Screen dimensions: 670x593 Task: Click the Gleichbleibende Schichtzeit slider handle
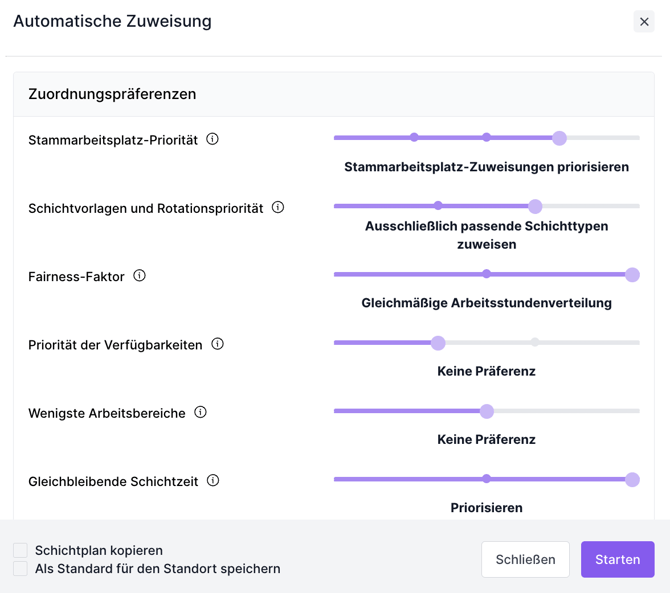point(632,479)
